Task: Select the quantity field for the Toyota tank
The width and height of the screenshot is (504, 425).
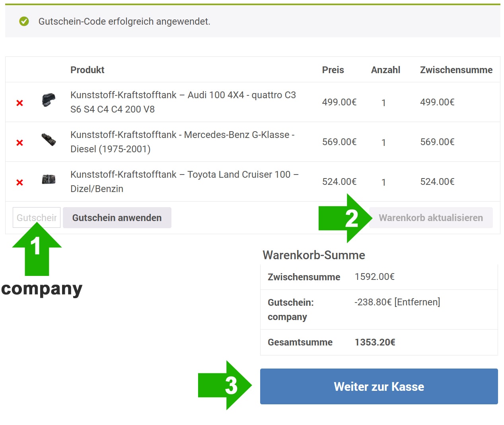Action: [x=383, y=182]
